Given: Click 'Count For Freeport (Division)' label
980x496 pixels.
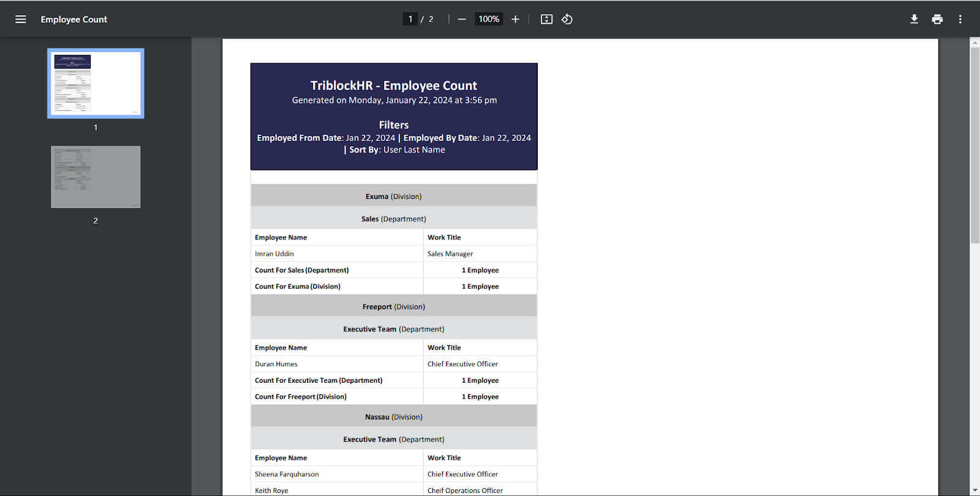Looking at the screenshot, I should click(301, 397).
